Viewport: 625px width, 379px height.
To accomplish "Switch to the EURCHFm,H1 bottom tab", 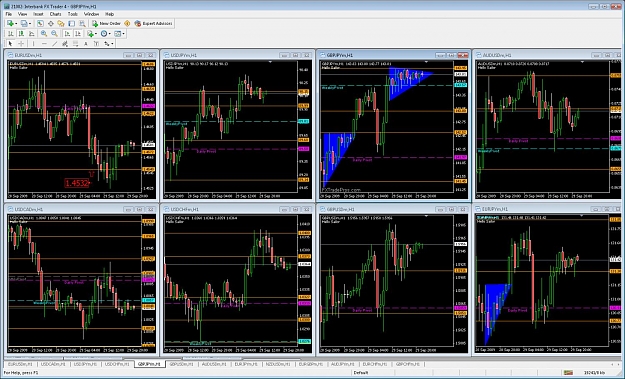I will [x=375, y=364].
